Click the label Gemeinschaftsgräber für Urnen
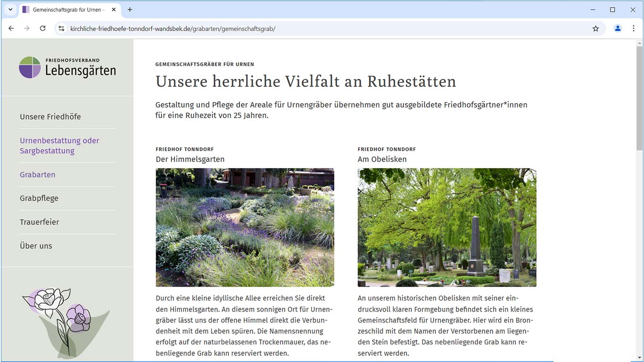This screenshot has width=644, height=362. (x=205, y=64)
